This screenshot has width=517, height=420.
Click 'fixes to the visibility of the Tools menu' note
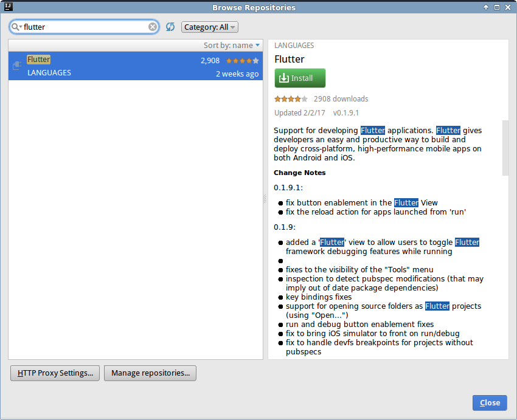coord(359,269)
